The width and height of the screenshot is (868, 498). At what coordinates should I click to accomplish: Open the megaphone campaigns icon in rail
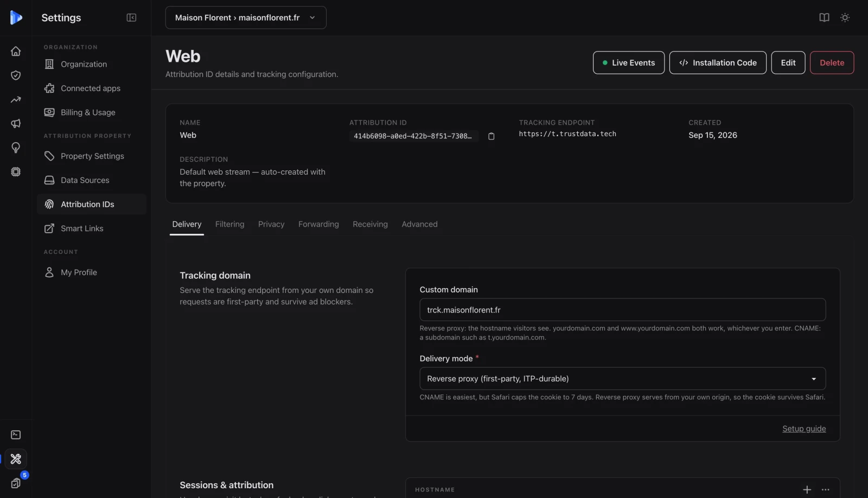point(16,124)
